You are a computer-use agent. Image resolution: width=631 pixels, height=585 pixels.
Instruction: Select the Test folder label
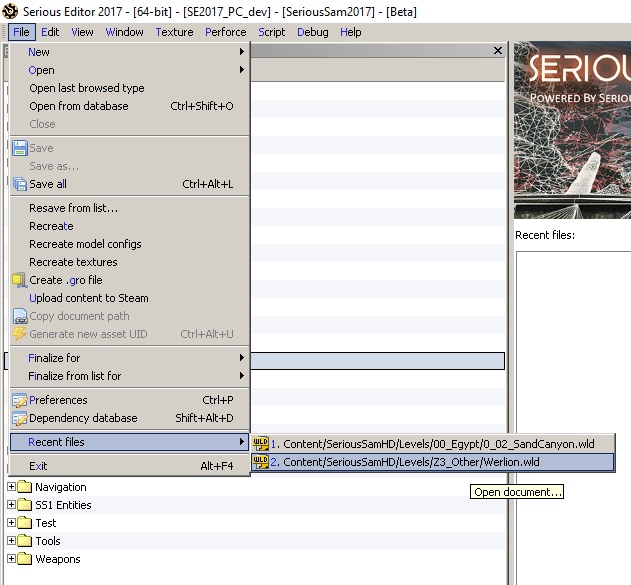point(45,523)
